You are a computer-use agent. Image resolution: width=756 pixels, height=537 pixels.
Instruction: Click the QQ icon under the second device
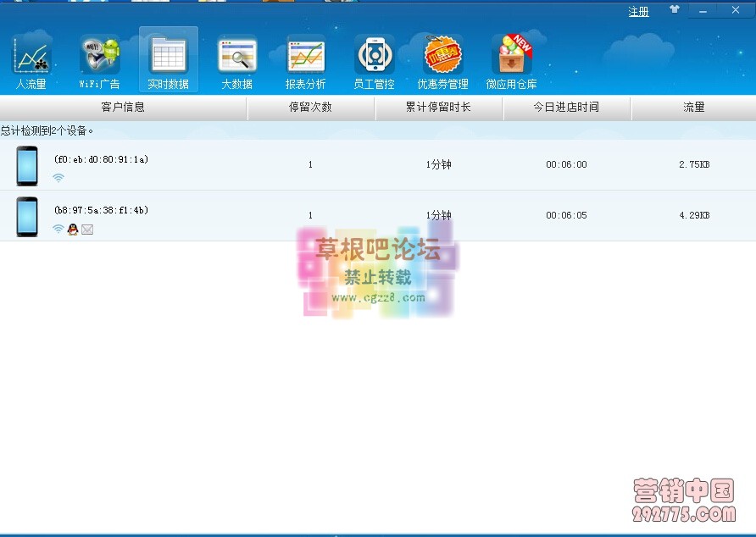coord(73,229)
